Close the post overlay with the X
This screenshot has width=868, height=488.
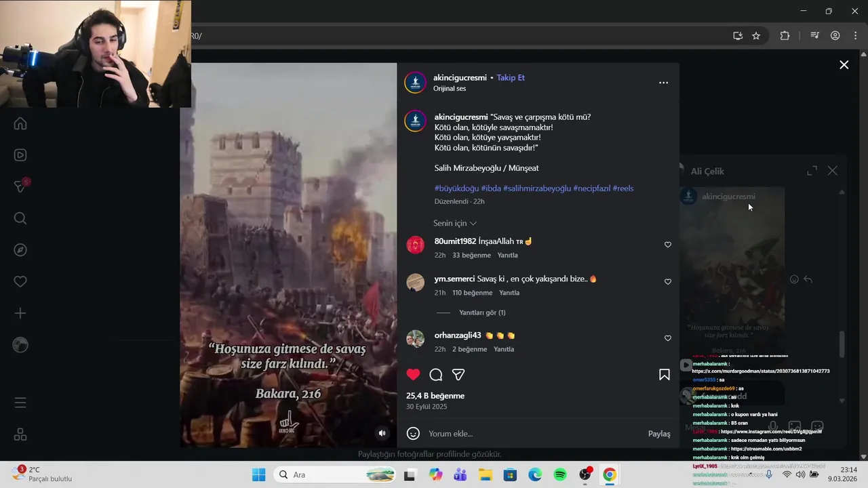tap(844, 65)
